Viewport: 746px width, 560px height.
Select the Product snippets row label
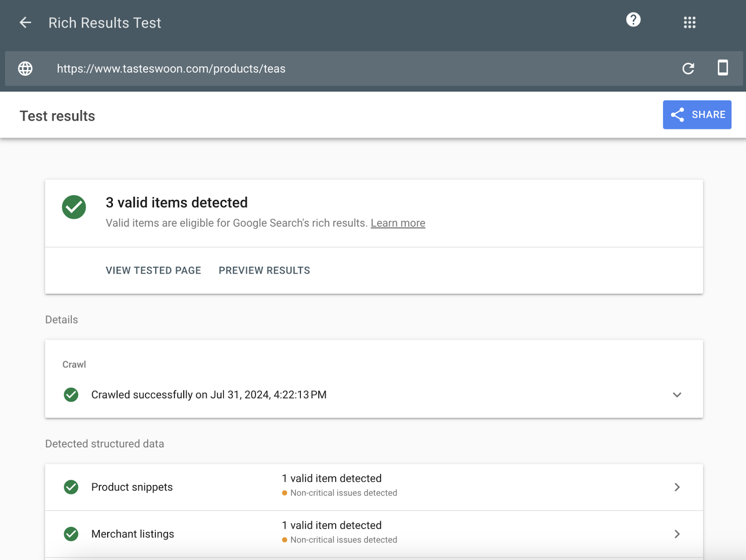(x=132, y=487)
